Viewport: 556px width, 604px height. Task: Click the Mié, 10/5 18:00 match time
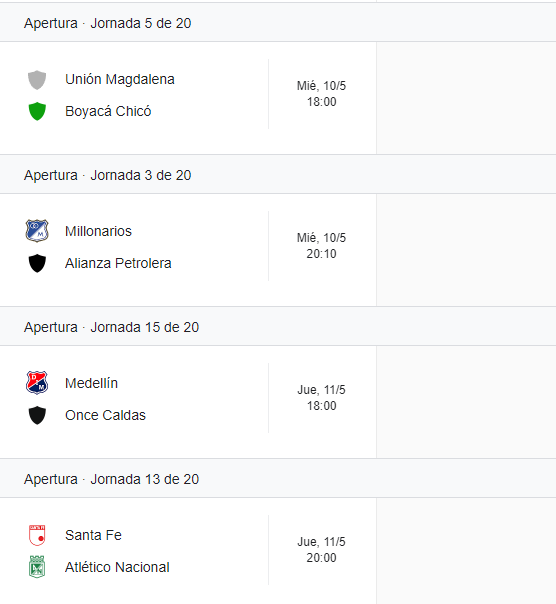(321, 94)
